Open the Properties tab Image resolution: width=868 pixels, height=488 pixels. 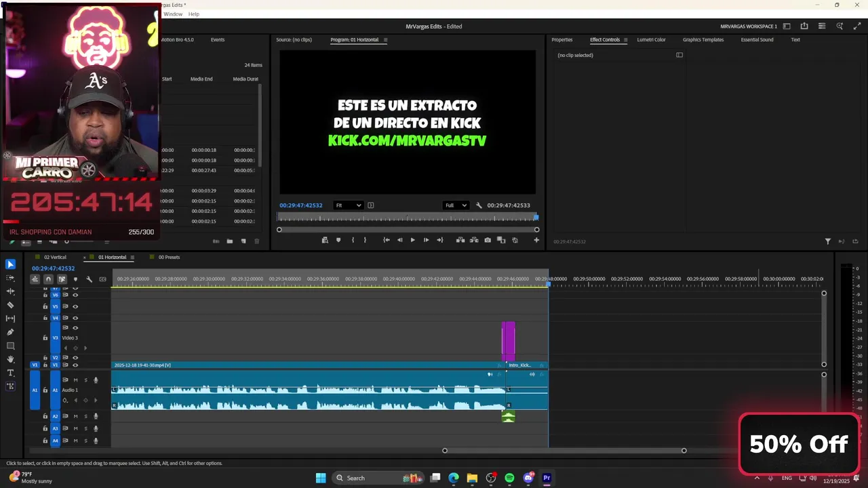561,40
